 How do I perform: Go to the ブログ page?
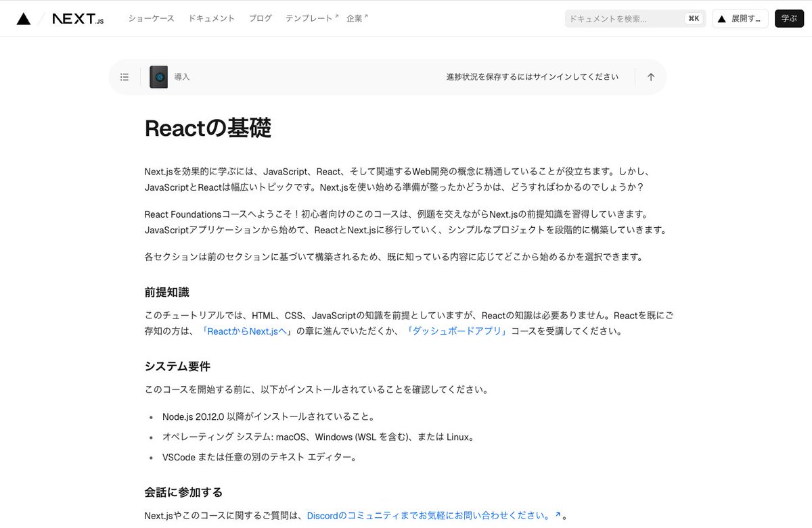(x=261, y=19)
